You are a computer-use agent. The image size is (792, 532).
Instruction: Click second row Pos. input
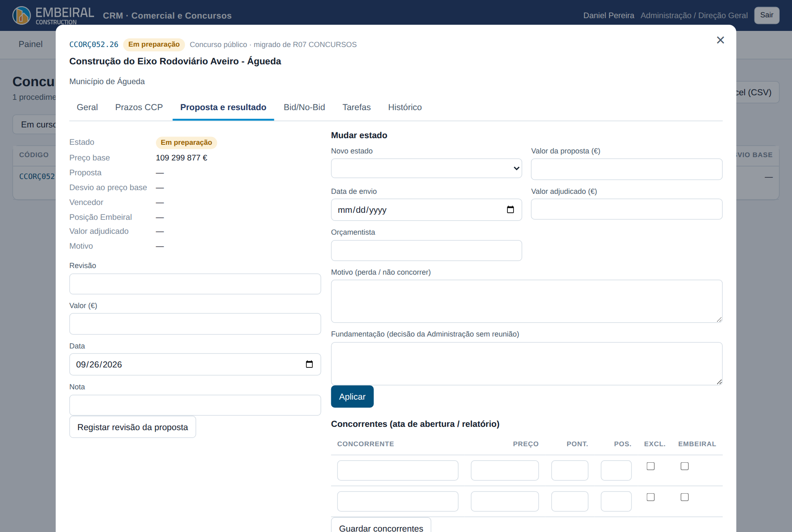coord(616,501)
